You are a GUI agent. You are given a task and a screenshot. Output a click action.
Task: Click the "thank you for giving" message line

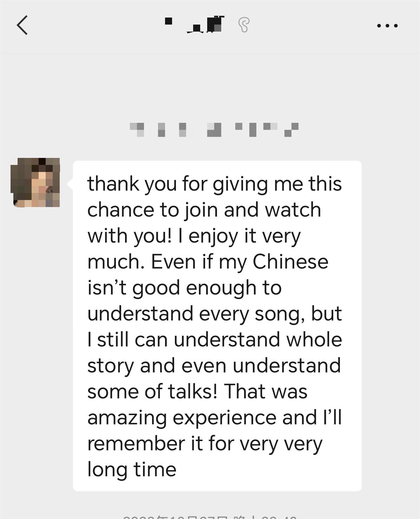pyautogui.click(x=214, y=184)
